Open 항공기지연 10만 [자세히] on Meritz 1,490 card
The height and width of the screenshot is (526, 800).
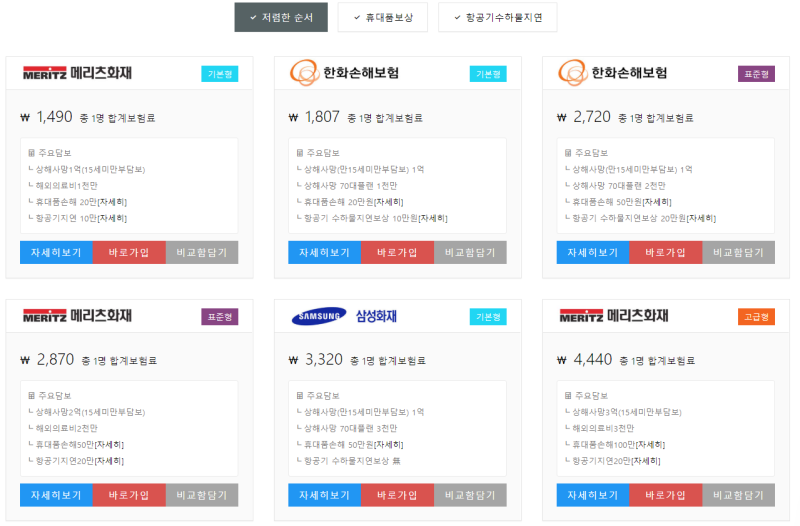pos(112,218)
